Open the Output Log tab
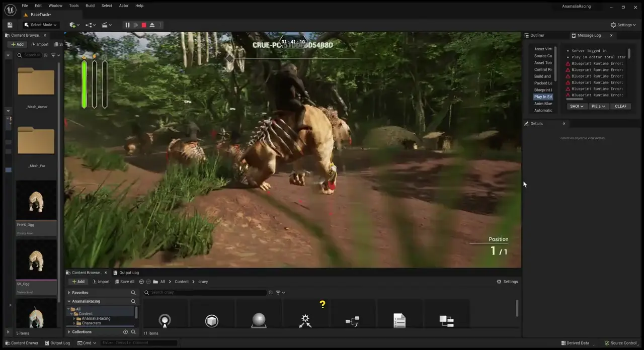The image size is (644, 350). coord(129,273)
